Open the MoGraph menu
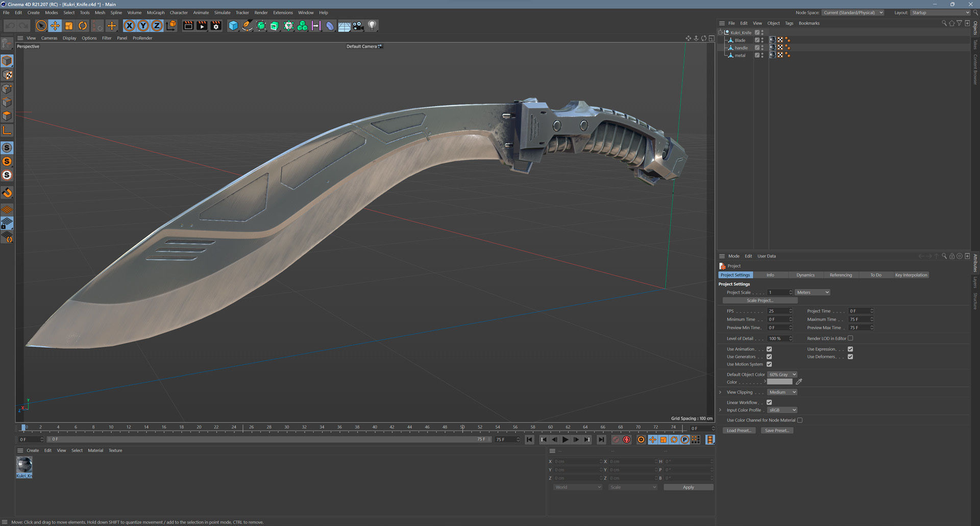The image size is (980, 526). coord(156,13)
